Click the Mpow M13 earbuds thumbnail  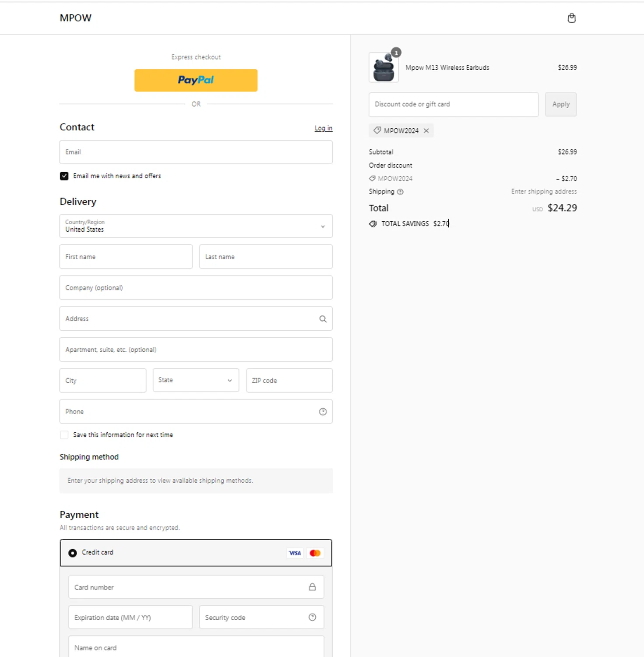coord(384,67)
